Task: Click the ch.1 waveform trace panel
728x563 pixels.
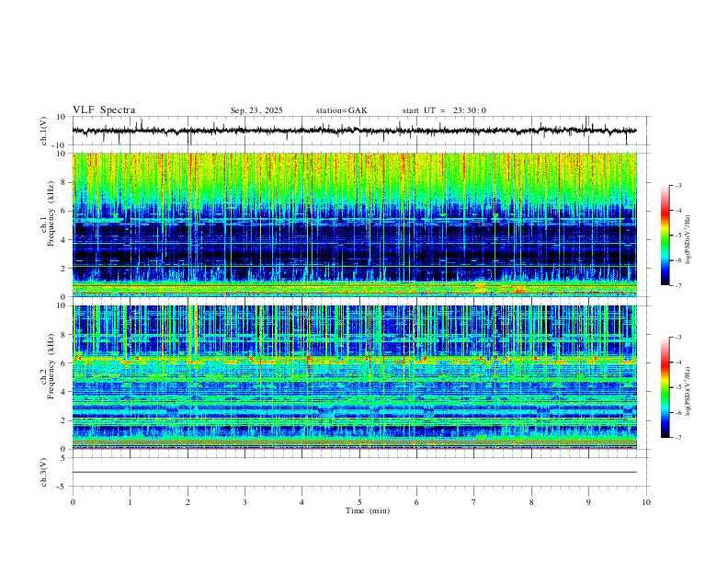Action: click(361, 131)
